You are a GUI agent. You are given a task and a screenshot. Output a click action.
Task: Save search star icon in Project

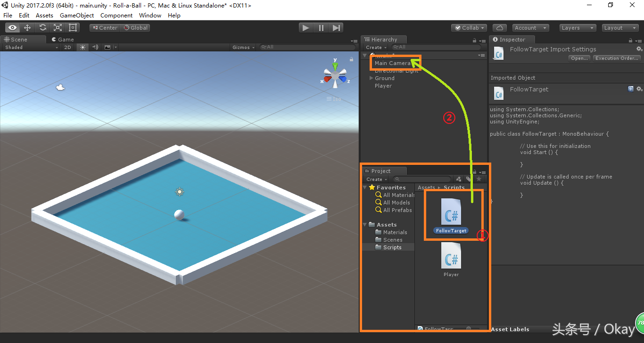point(479,179)
